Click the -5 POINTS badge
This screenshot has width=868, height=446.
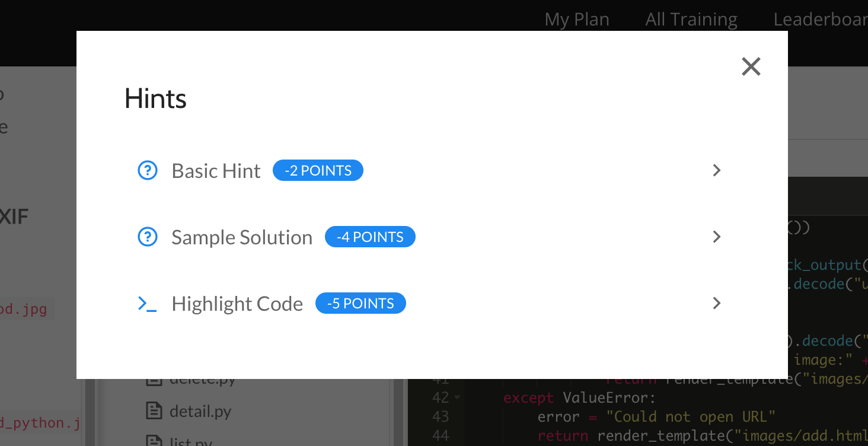[360, 304]
